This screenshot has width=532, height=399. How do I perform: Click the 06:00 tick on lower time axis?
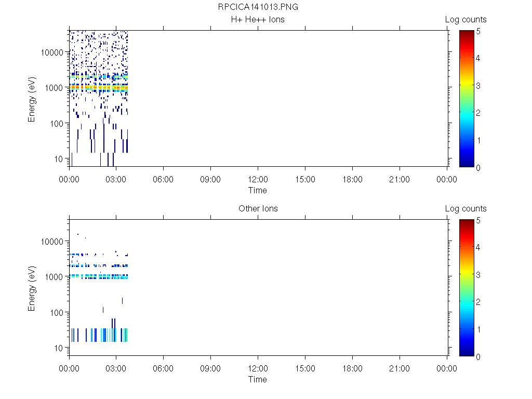(164, 369)
